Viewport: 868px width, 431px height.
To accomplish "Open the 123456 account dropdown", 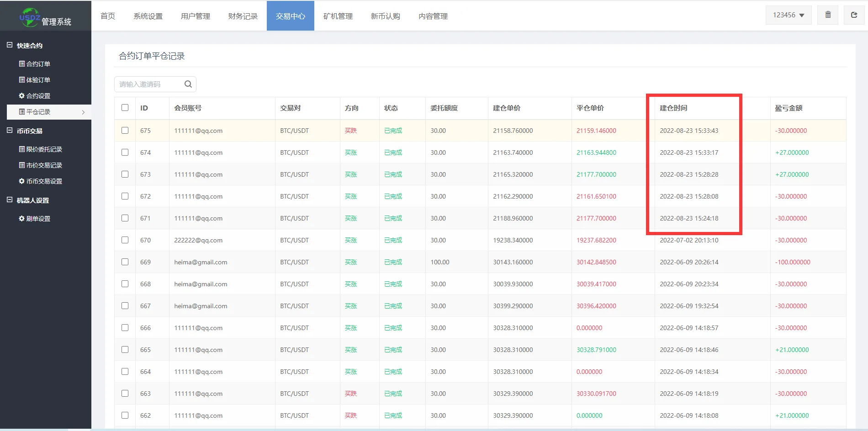I will (x=788, y=14).
